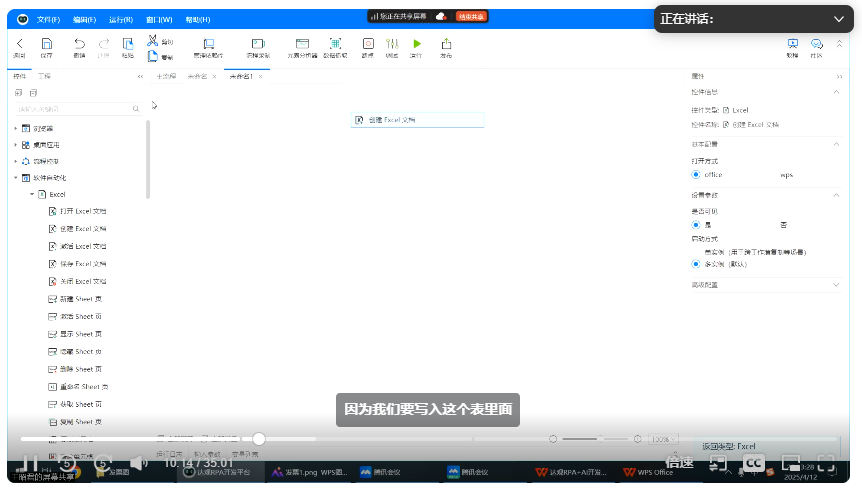Collapse the Excel tree node
Viewport: 862px width, 488px height.
pos(32,194)
